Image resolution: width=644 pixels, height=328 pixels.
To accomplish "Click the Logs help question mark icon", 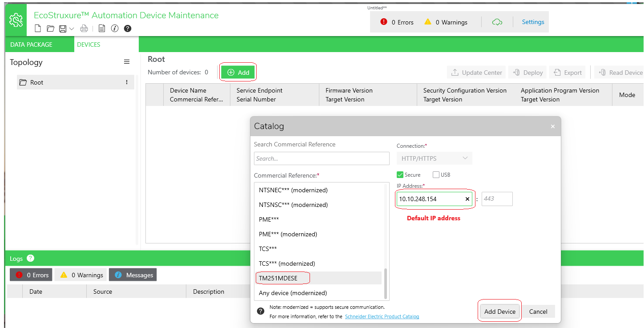I will 30,258.
